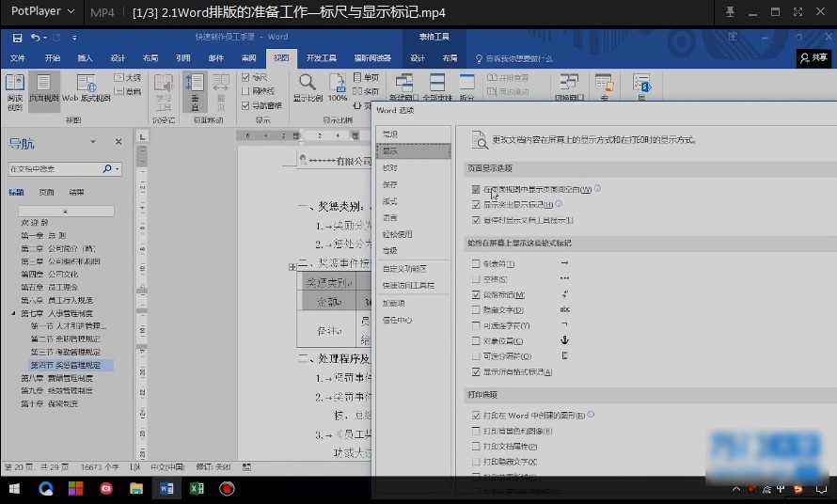
Task: Switch to Web Layout (Web 版式视图)
Action: 86,88
